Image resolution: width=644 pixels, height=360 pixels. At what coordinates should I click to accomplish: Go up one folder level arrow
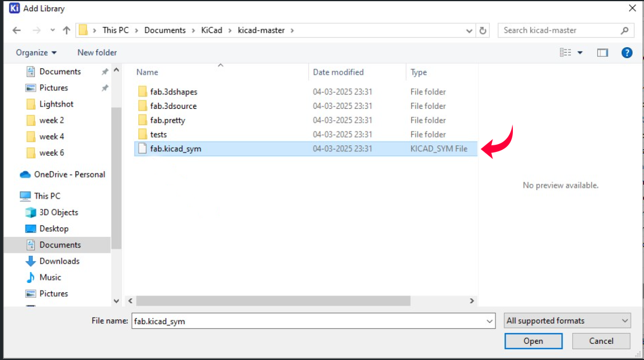pos(66,30)
